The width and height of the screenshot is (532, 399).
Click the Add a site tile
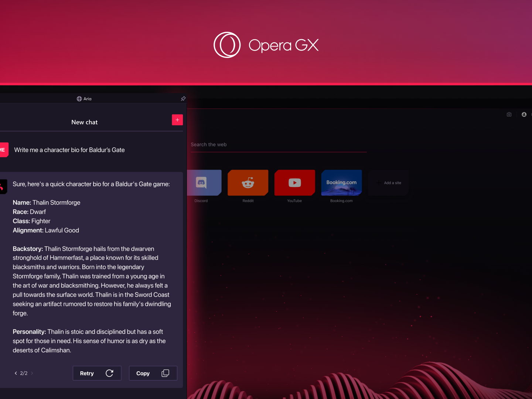pyautogui.click(x=389, y=183)
